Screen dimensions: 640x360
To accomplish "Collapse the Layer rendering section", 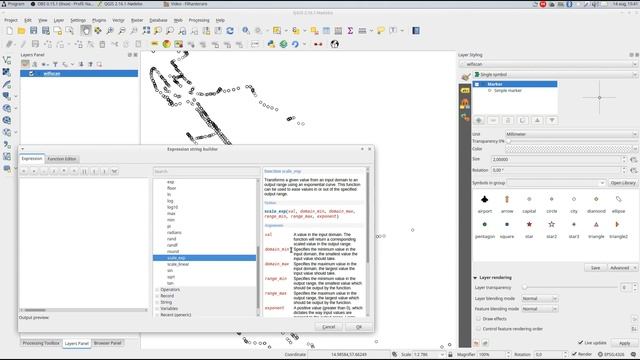I will point(476,278).
